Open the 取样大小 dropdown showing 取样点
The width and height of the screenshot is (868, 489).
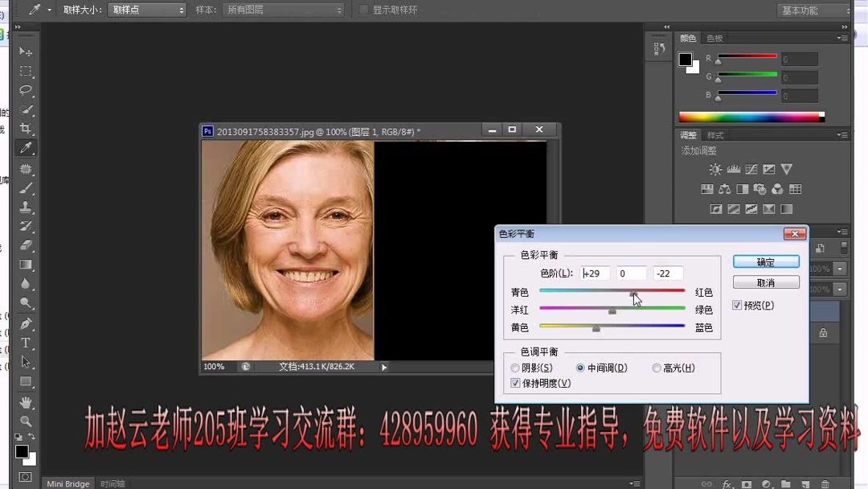(145, 10)
